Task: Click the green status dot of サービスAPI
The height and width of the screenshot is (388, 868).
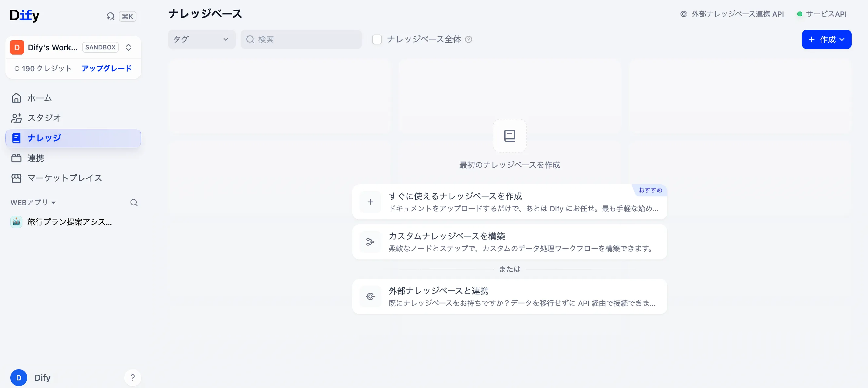Action: point(800,14)
